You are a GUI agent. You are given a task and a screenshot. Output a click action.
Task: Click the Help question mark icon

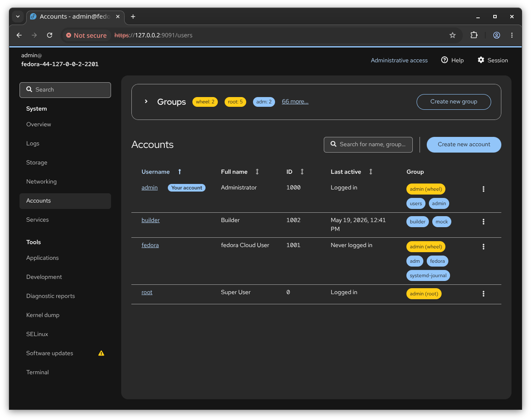tap(445, 60)
